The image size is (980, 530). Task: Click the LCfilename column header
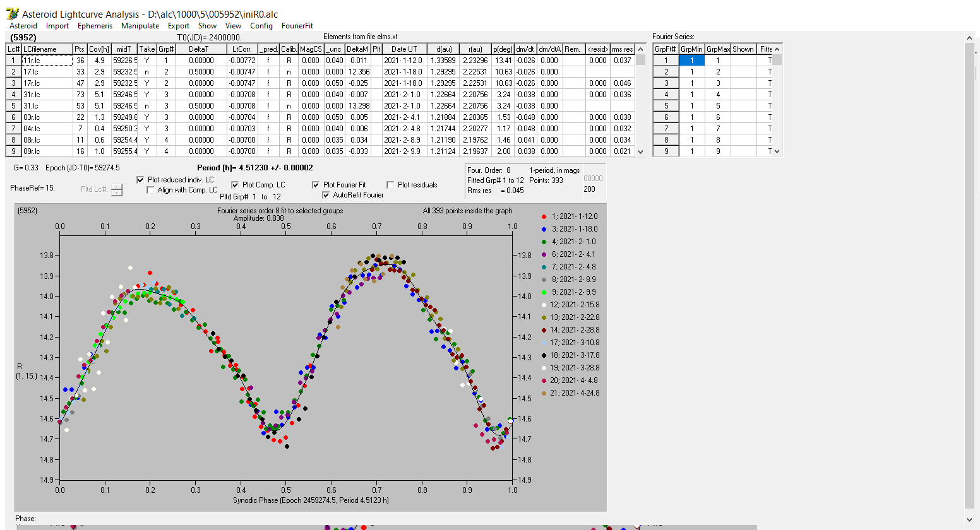pos(47,49)
